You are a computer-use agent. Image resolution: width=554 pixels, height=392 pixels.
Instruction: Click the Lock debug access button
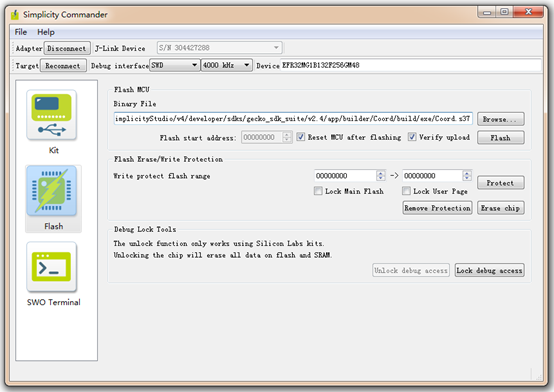489,270
